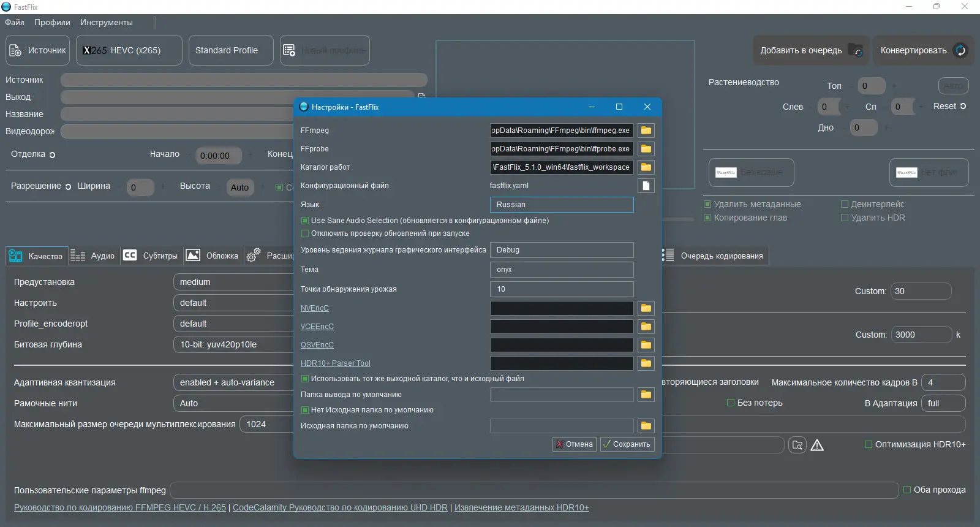Click the warning triangle icon
980x527 pixels.
coord(817,445)
